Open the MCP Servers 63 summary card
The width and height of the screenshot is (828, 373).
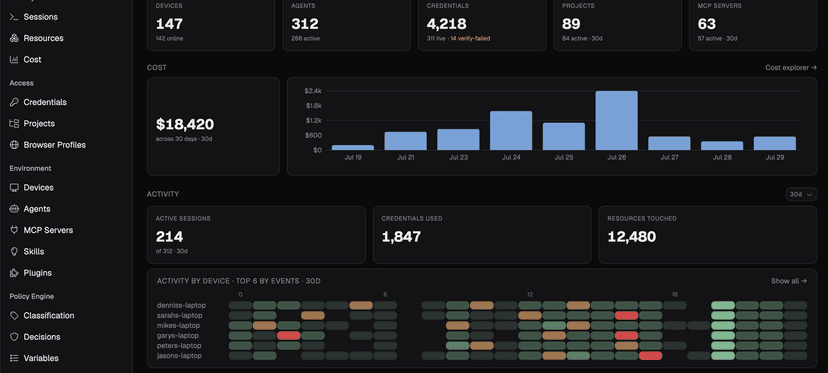(x=753, y=23)
